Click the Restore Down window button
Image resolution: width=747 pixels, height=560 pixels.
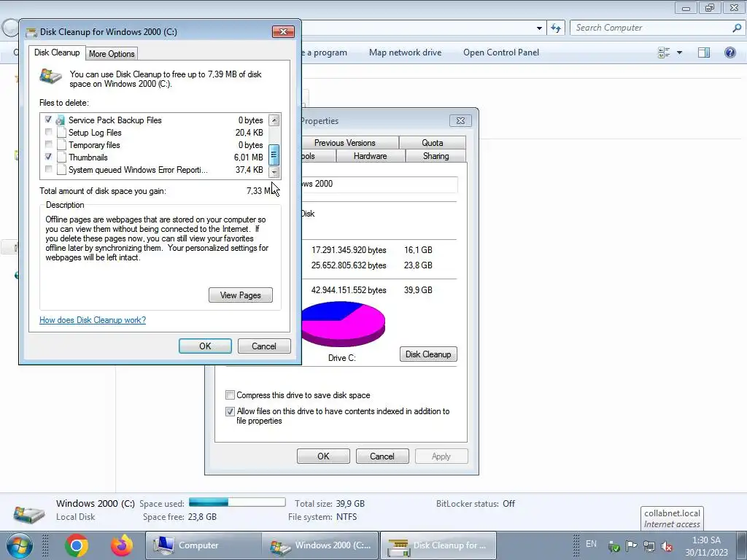tap(710, 7)
